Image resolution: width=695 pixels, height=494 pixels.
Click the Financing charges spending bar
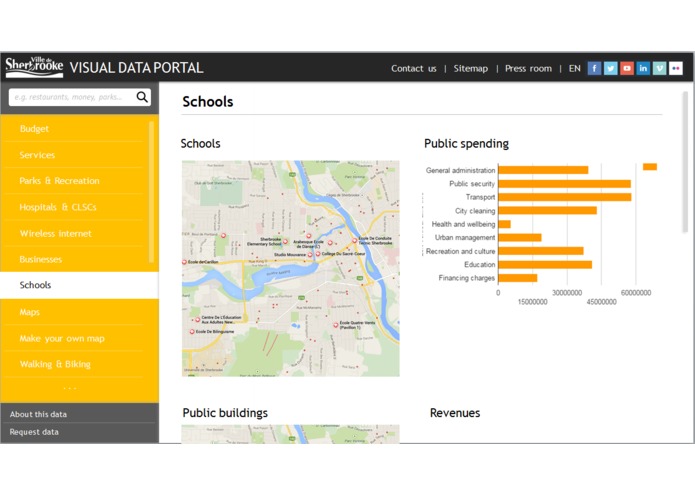518,278
